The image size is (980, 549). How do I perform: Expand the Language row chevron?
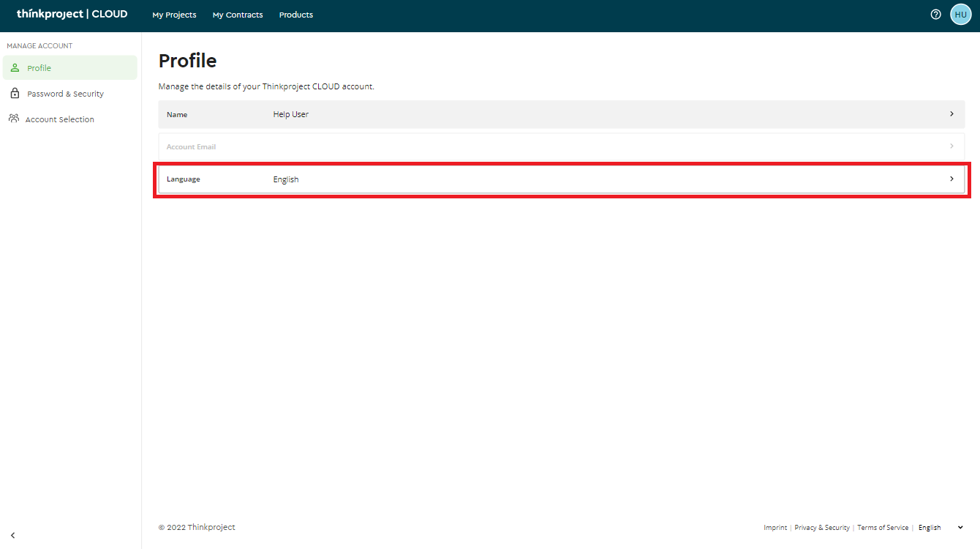(951, 179)
